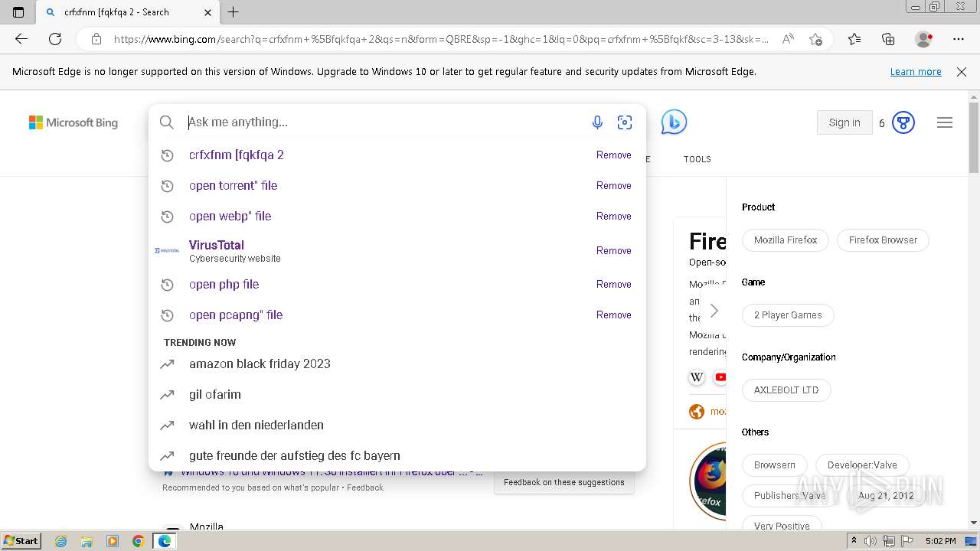The height and width of the screenshot is (551, 980).
Task: Select 'open webp" file' suggestion
Action: pyautogui.click(x=397, y=216)
